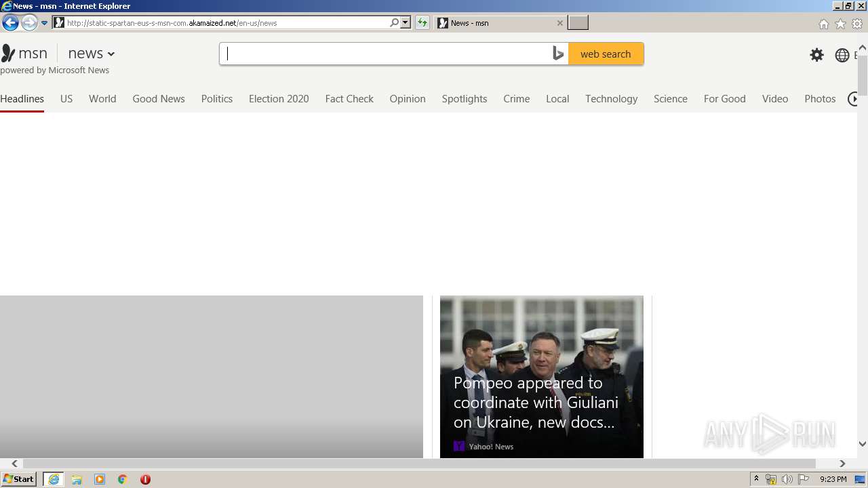This screenshot has height=488, width=868.
Task: Click the yellow web search button
Action: pos(606,54)
